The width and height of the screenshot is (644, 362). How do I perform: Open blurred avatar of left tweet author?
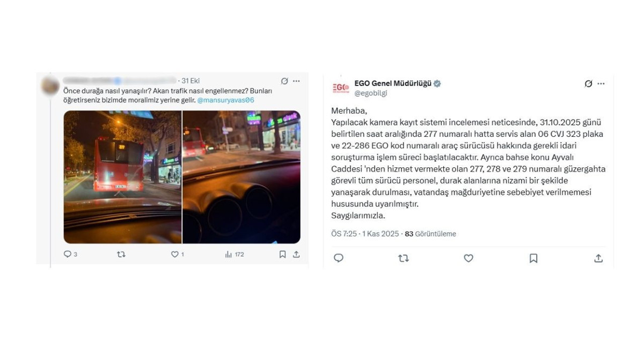click(50, 86)
